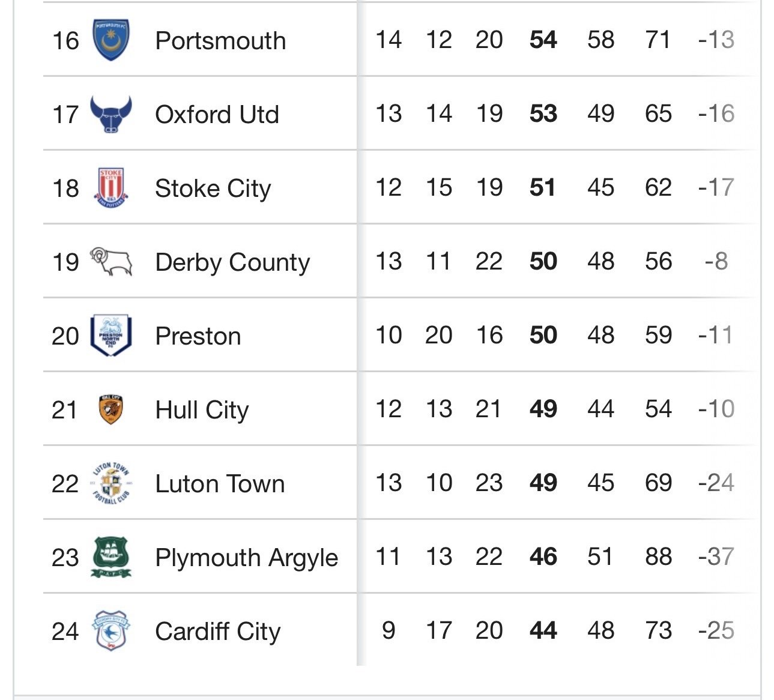This screenshot has width=774, height=700.
Task: Open Derby County team page
Action: 232,263
